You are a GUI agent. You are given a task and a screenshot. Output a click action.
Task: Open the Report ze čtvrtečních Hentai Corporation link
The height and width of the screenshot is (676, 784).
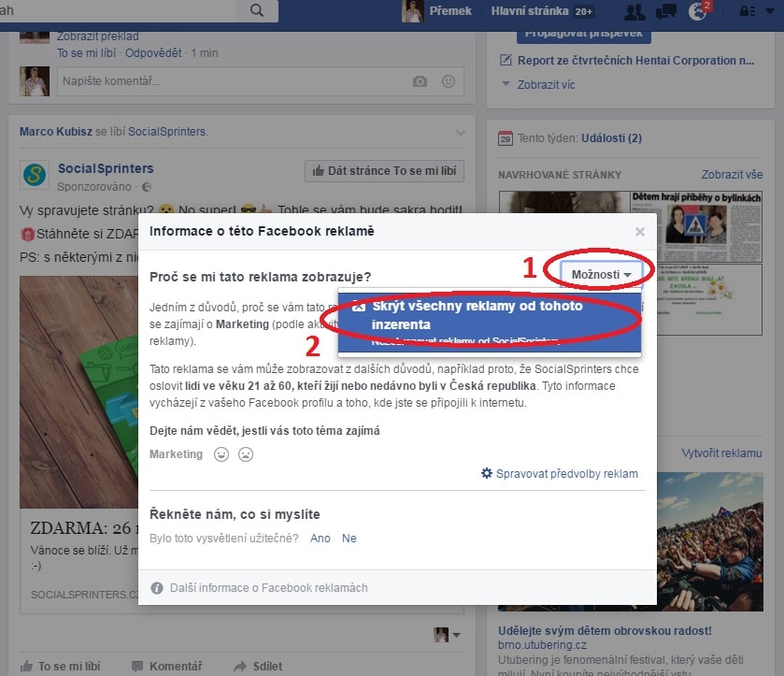[x=635, y=61]
